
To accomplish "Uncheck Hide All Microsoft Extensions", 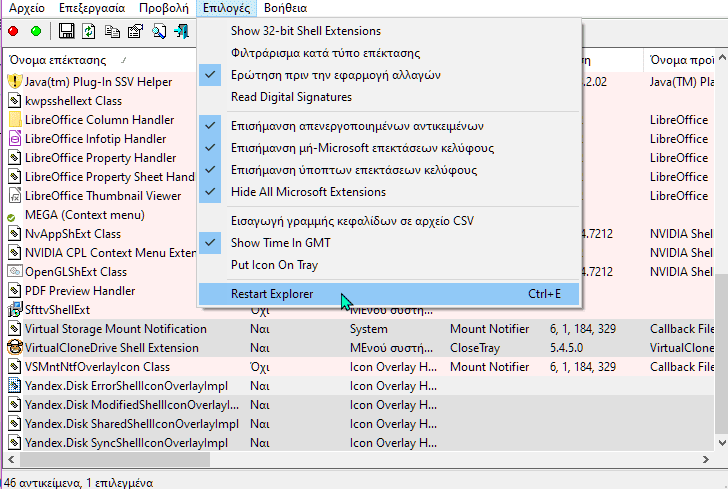I will [x=389, y=192].
